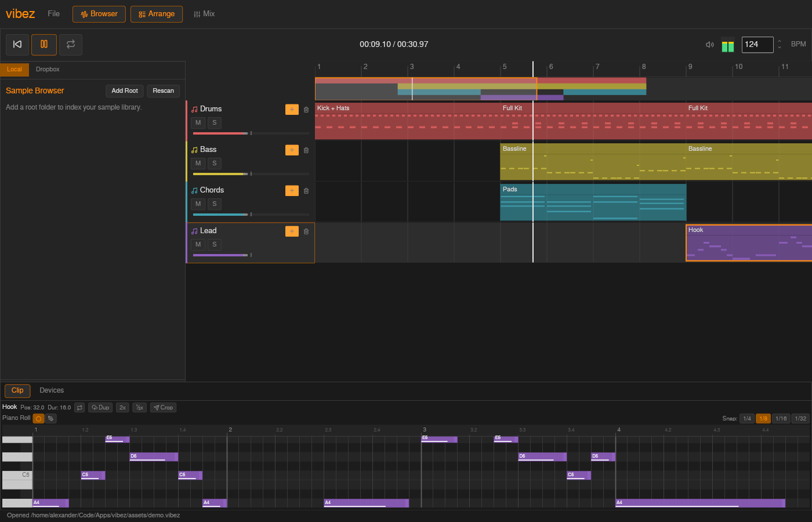The image size is (812, 522).
Task: Select the Local sample source tab
Action: 14,70
